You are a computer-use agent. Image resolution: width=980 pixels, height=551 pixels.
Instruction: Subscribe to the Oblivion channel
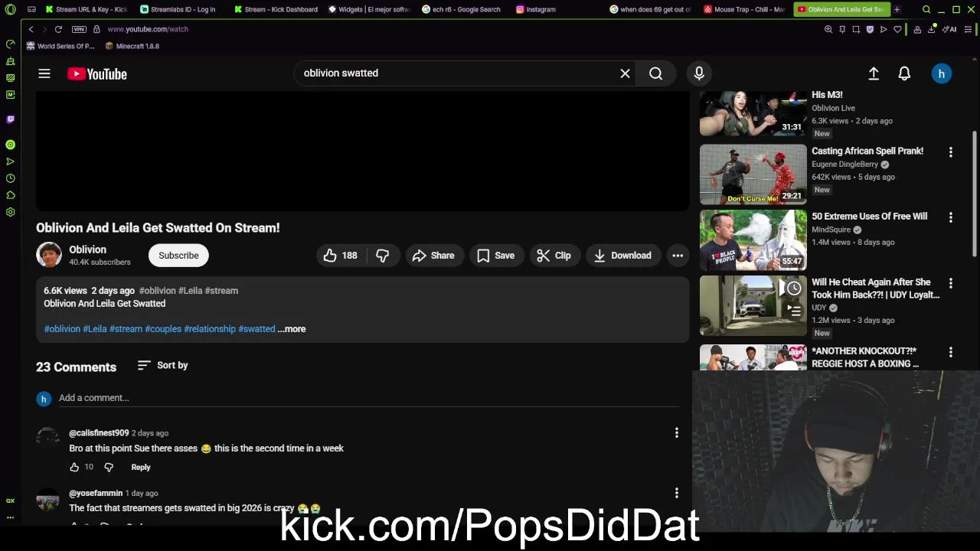178,256
